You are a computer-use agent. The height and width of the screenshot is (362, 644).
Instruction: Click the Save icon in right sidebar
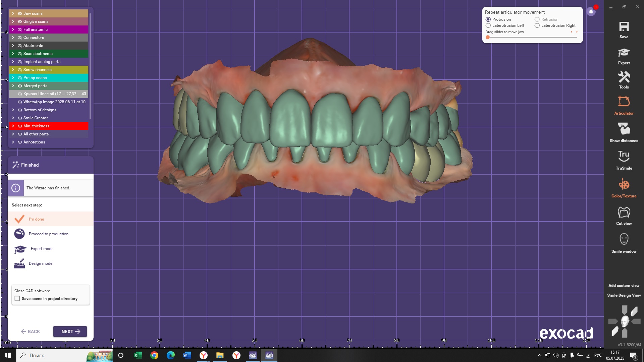tap(624, 27)
